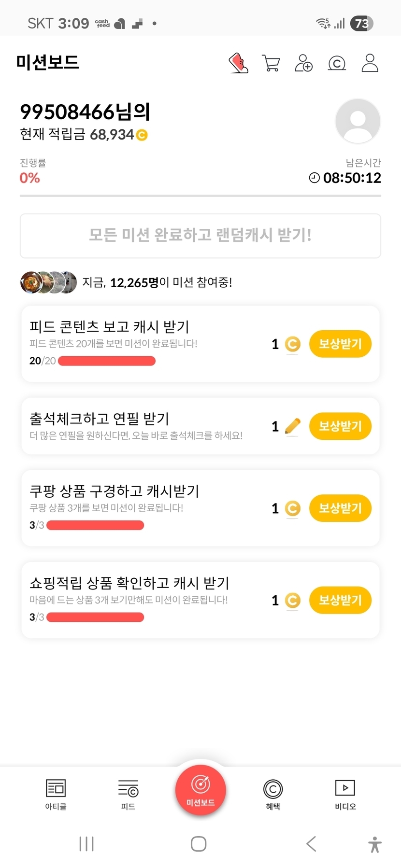Open the 혜택 tab
This screenshot has height=868, width=401.
273,794
